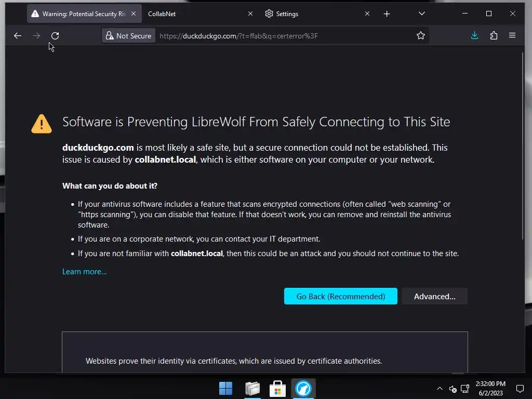The image size is (532, 399).
Task: Click the Learn more... link
Action: point(85,272)
